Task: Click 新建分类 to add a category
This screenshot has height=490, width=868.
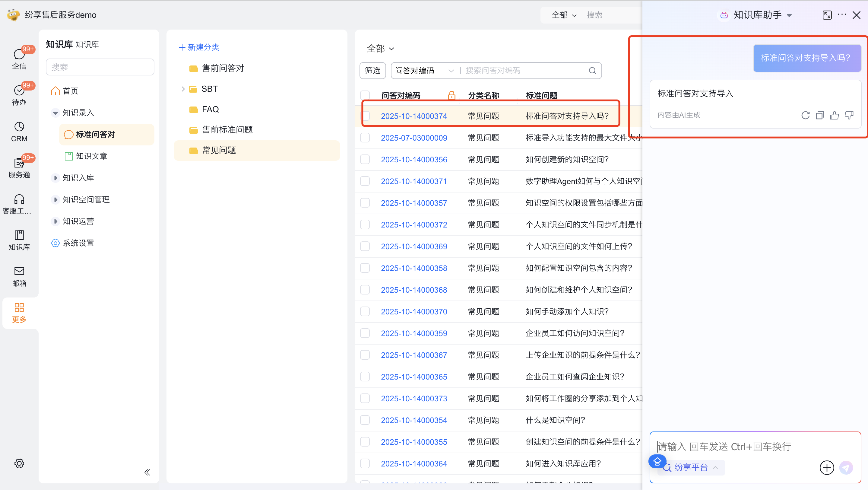Action: 199,47
